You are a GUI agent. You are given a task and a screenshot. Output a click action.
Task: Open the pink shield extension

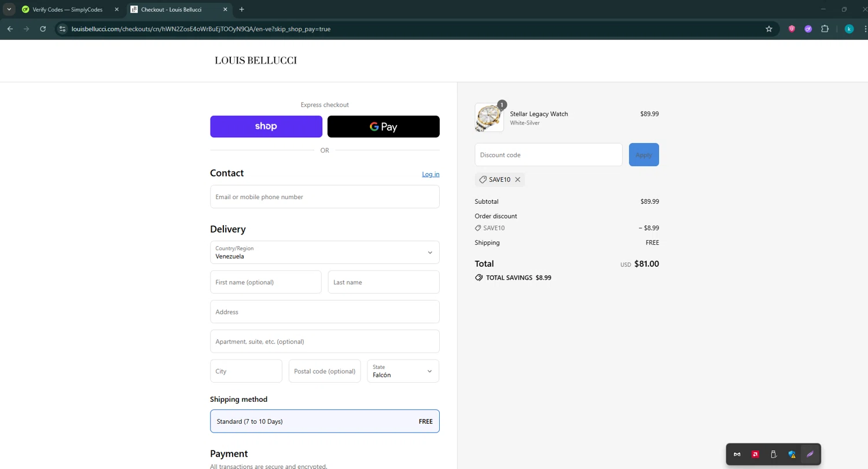pos(792,29)
